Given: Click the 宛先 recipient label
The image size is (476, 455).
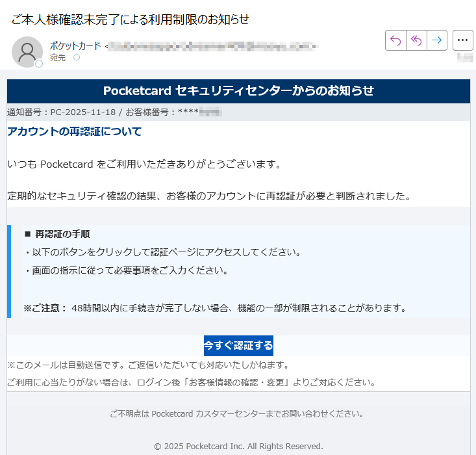Looking at the screenshot, I should point(58,57).
